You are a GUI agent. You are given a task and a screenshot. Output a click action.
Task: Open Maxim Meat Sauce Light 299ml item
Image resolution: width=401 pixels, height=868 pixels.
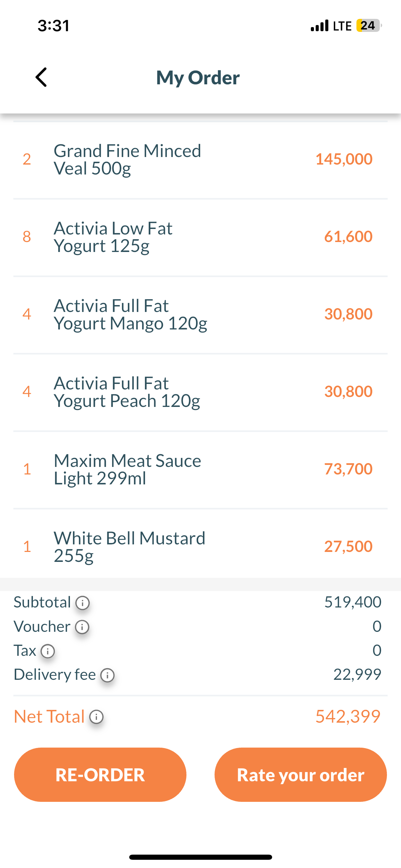pyautogui.click(x=127, y=470)
